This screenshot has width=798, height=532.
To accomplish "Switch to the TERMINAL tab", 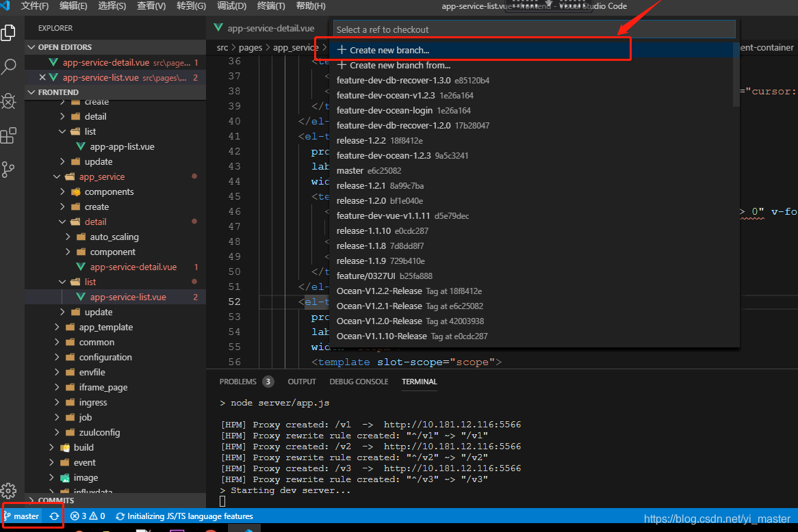I will 420,382.
